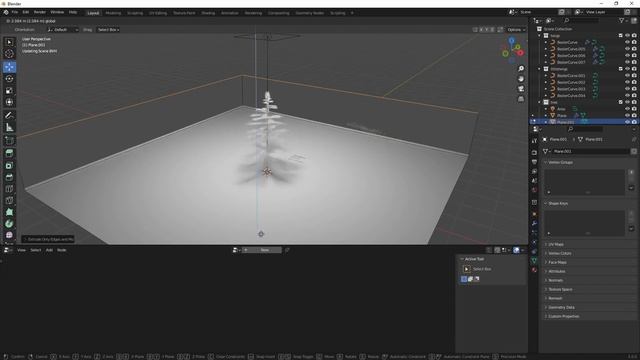The image size is (640, 360).
Task: Open the Orientation Default dropdown
Action: point(62,30)
